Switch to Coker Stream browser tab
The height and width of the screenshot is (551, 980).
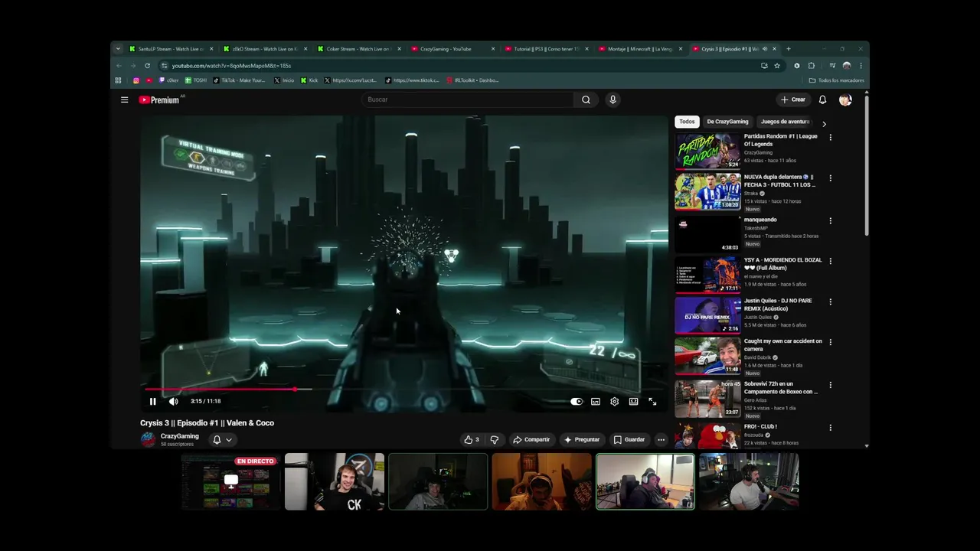pos(359,49)
